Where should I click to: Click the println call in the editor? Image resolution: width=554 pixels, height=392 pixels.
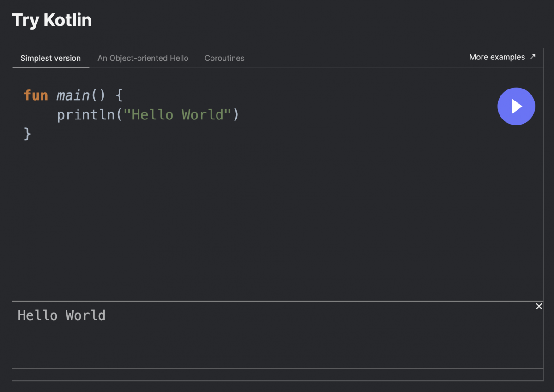[86, 114]
